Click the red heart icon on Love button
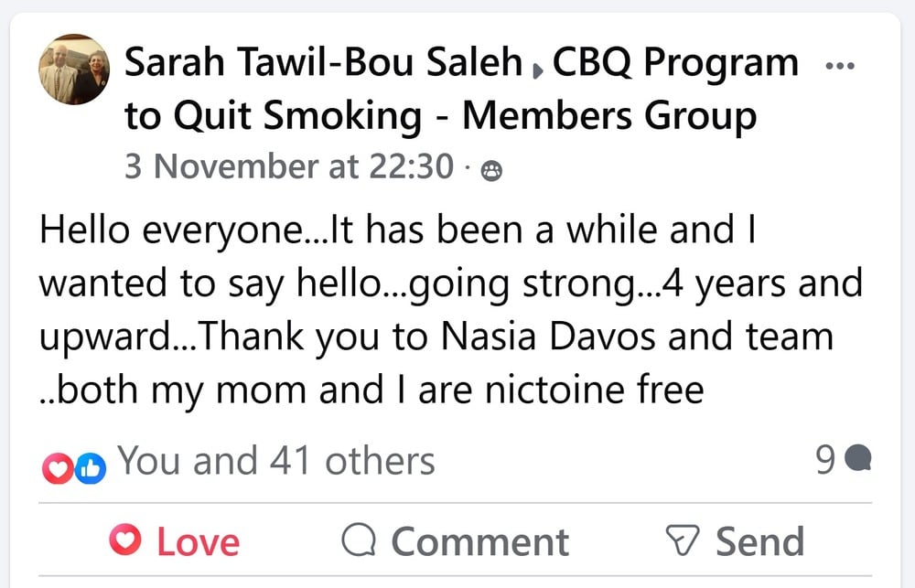Viewport: 915px width, 588px height. point(124,540)
